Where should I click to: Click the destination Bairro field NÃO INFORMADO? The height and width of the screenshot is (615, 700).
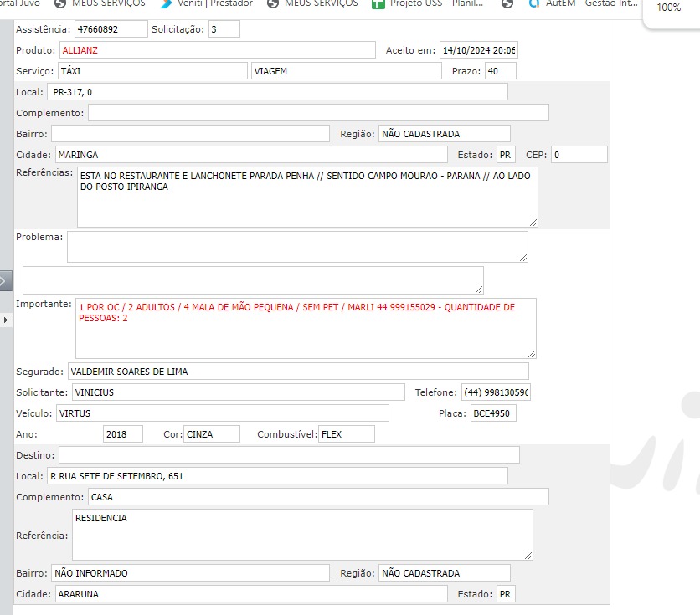(x=190, y=572)
